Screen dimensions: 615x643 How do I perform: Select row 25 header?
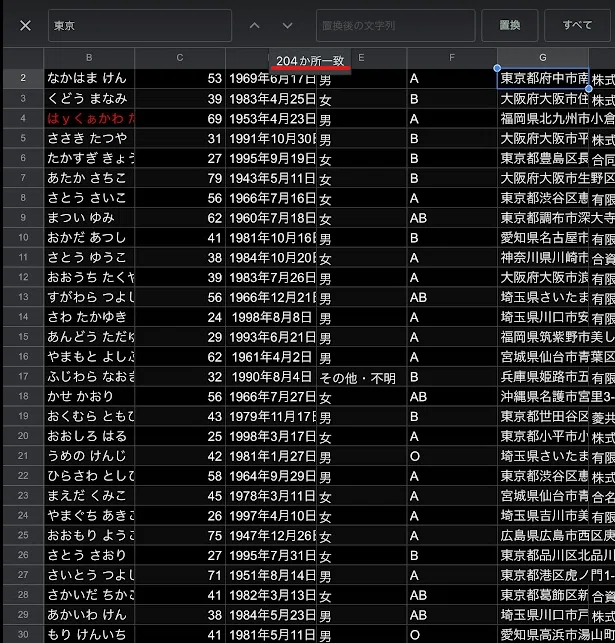click(23, 535)
